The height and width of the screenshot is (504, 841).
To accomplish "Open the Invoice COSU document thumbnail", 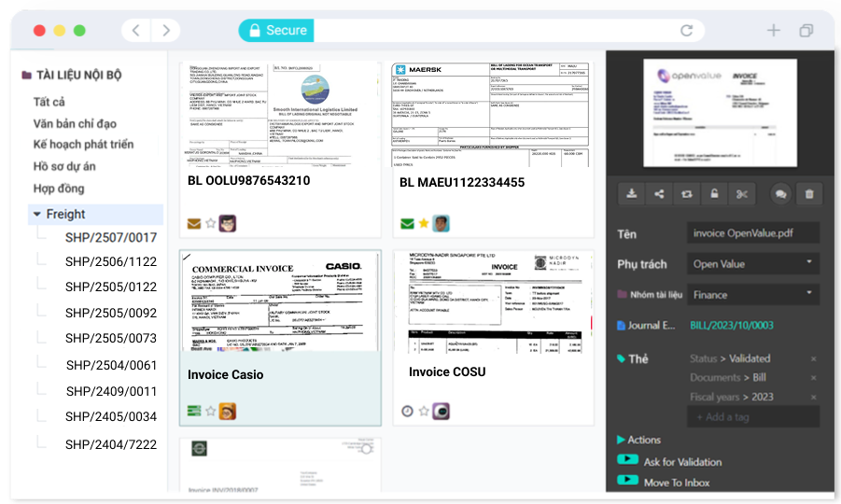I will tap(494, 302).
